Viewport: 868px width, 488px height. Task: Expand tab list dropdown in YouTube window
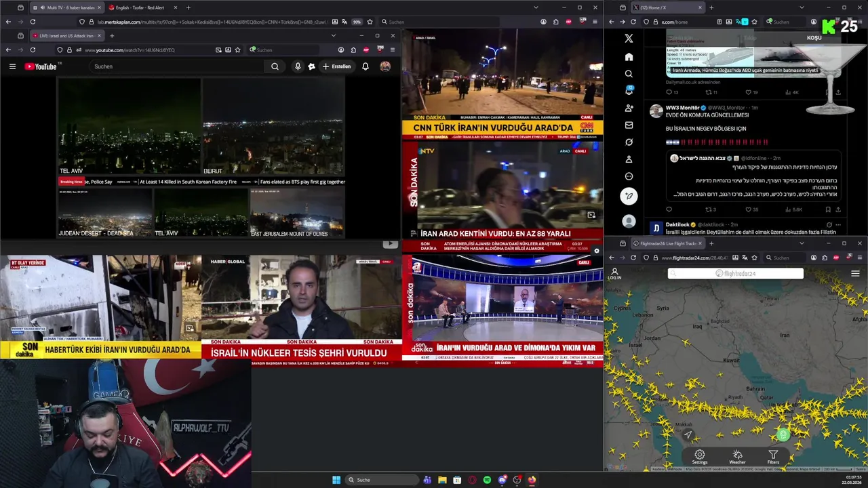[333, 35]
